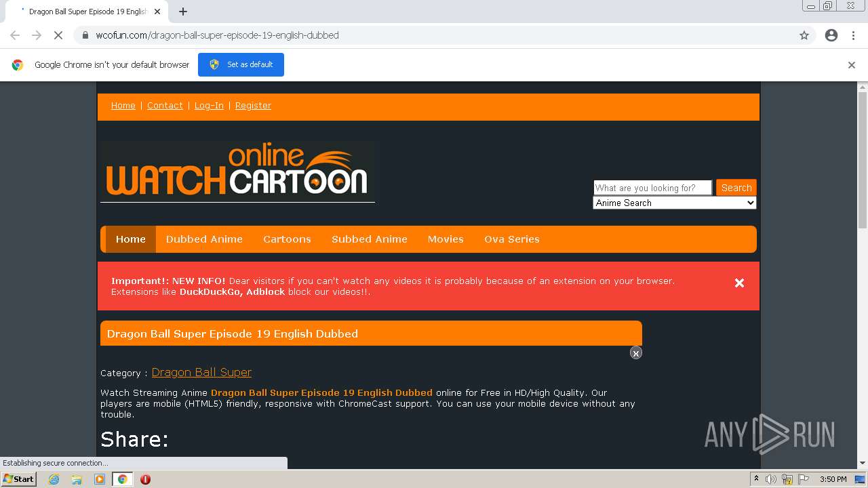This screenshot has height=488, width=868.
Task: Open the Home link in top bar
Action: tap(123, 106)
